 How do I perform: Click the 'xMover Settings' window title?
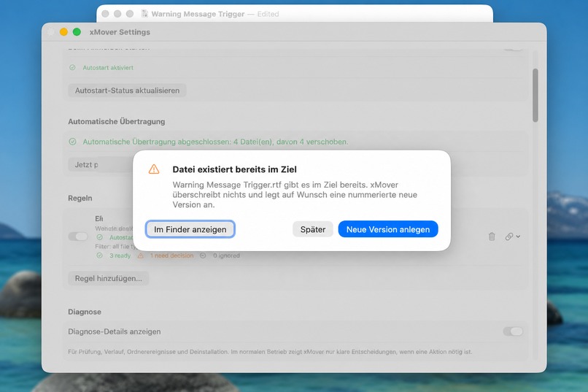click(120, 32)
